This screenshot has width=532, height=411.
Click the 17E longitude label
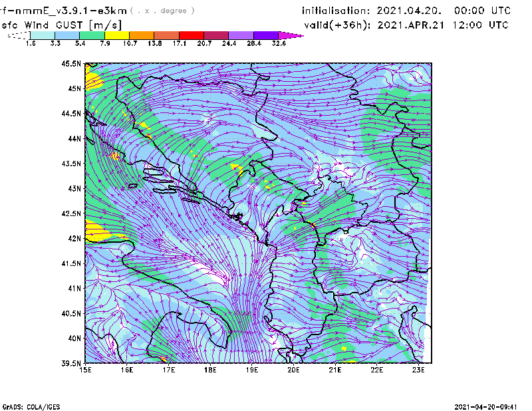click(169, 370)
